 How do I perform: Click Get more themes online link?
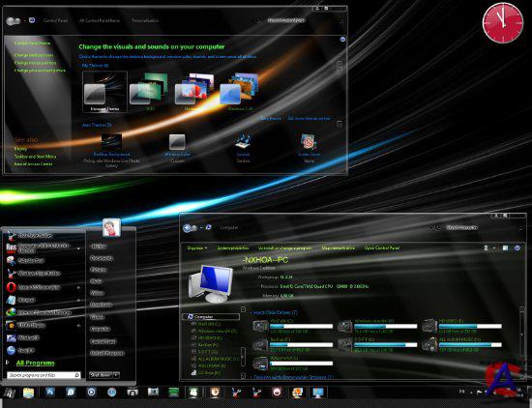point(309,118)
